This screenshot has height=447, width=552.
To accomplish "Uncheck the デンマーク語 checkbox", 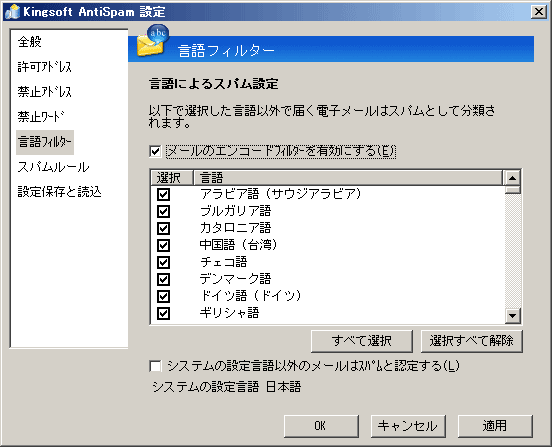I will (163, 279).
